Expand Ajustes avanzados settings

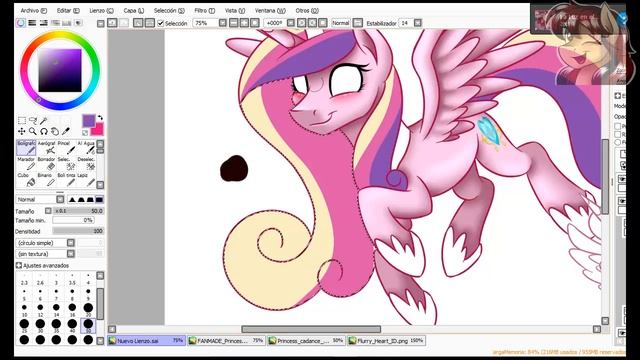(x=19, y=265)
